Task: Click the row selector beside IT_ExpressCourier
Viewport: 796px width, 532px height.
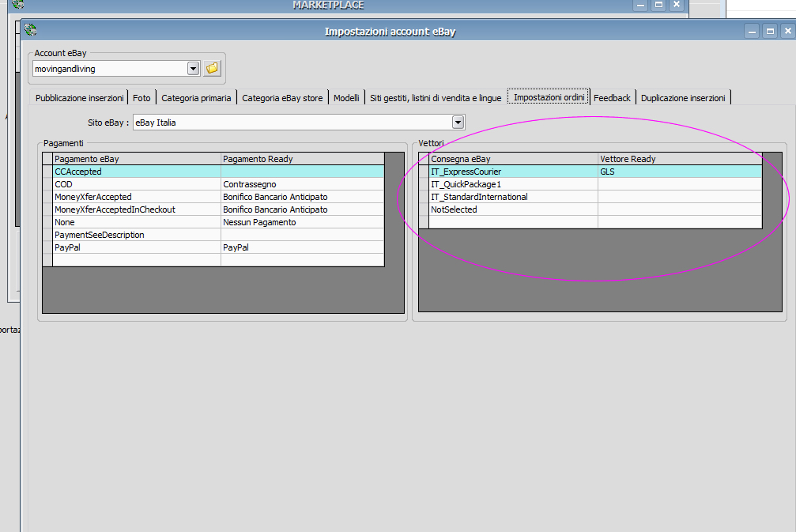Action: 424,172
